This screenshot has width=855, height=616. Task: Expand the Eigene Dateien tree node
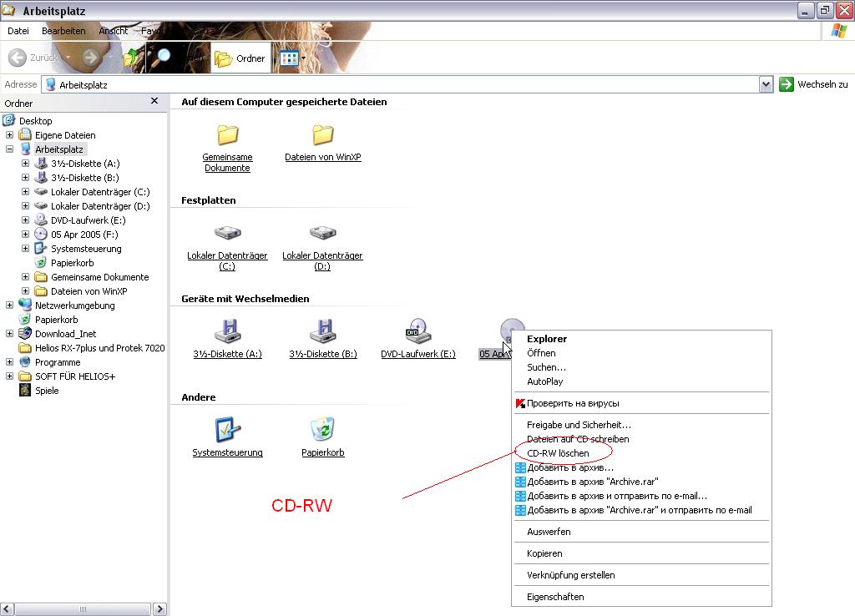pyautogui.click(x=9, y=134)
